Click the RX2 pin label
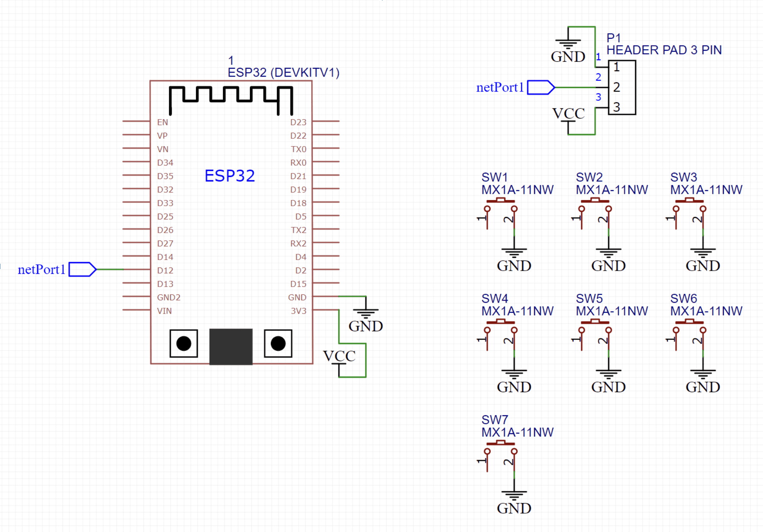 [298, 244]
